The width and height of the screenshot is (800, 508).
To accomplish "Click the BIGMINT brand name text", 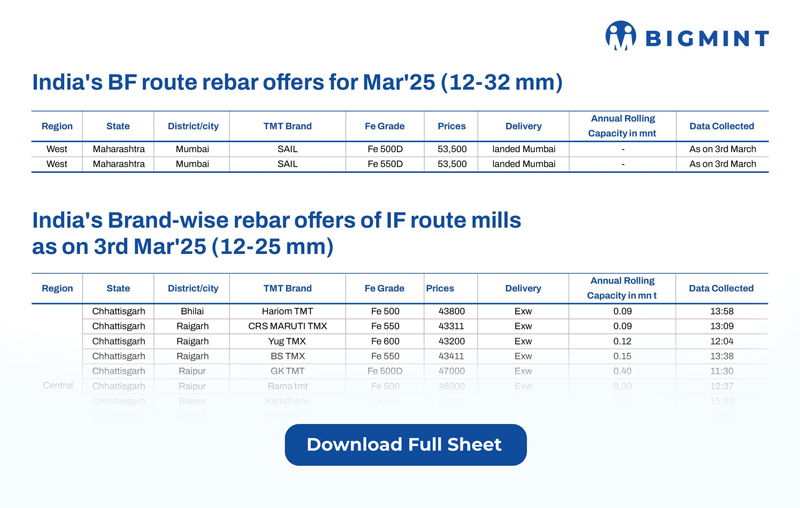I will coord(705,39).
